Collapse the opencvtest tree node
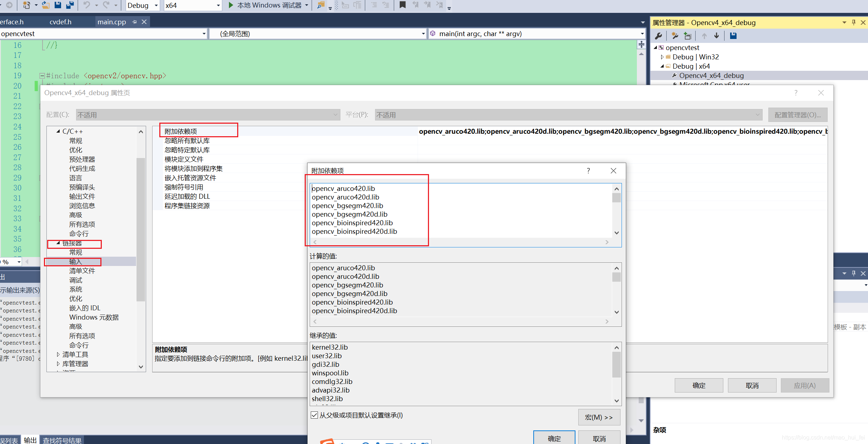 [655, 48]
